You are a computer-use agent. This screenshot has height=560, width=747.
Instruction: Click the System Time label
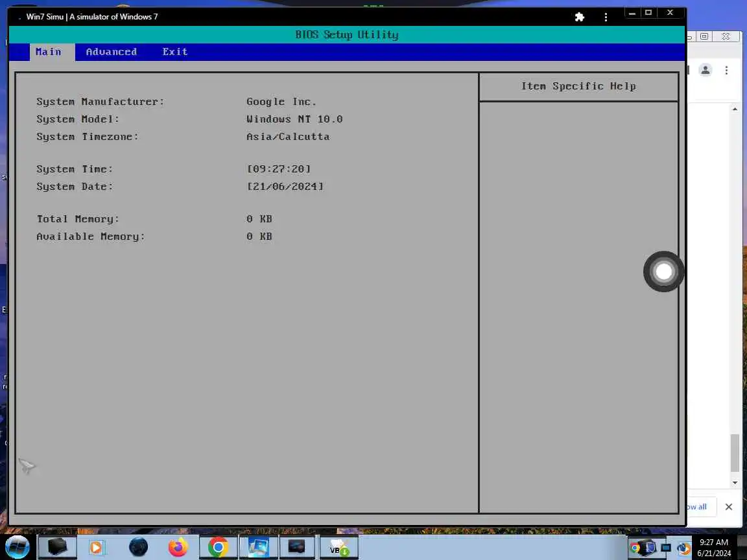[x=75, y=169]
